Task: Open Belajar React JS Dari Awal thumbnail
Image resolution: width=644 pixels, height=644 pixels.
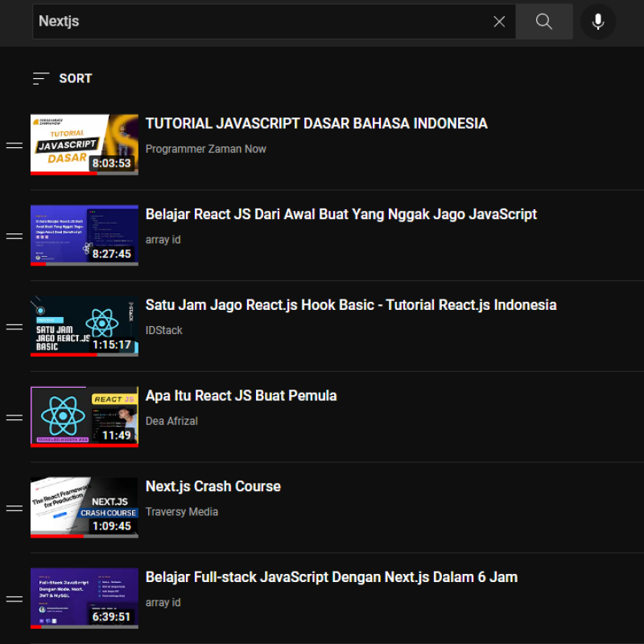Action: point(85,235)
